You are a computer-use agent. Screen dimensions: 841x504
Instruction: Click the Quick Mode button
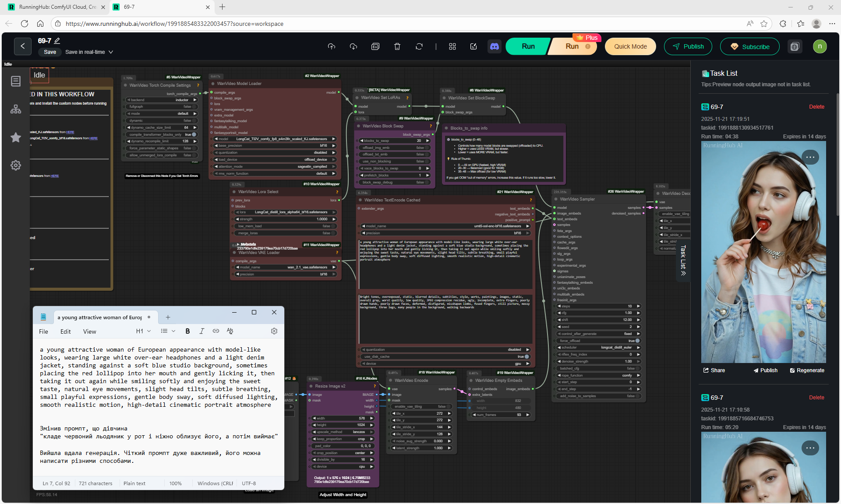point(630,46)
